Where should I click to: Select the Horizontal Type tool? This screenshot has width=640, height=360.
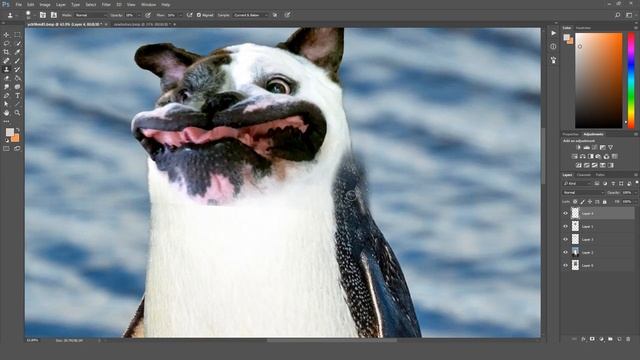pos(17,96)
